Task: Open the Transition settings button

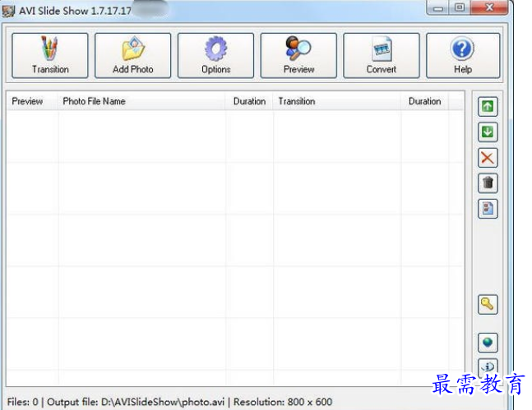Action: click(50, 56)
